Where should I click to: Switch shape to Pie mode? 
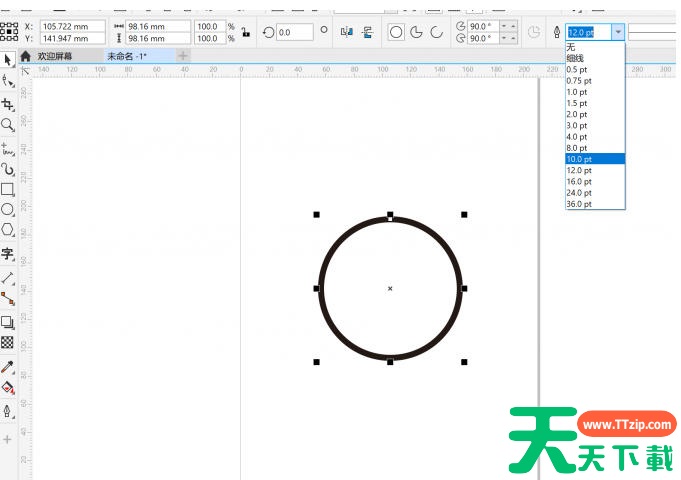tap(415, 32)
